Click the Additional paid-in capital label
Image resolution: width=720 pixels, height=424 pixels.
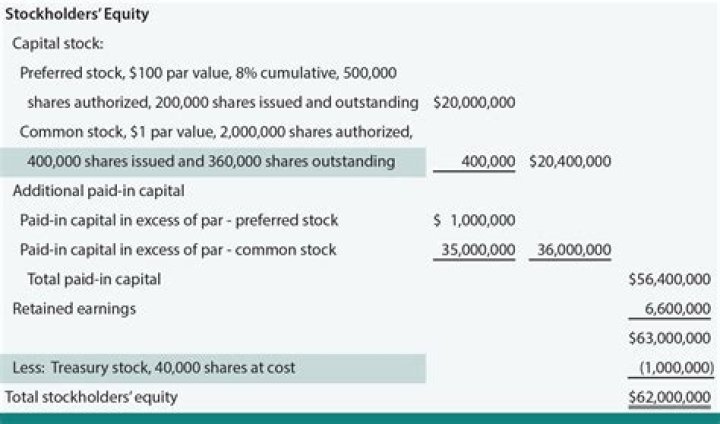click(86, 190)
